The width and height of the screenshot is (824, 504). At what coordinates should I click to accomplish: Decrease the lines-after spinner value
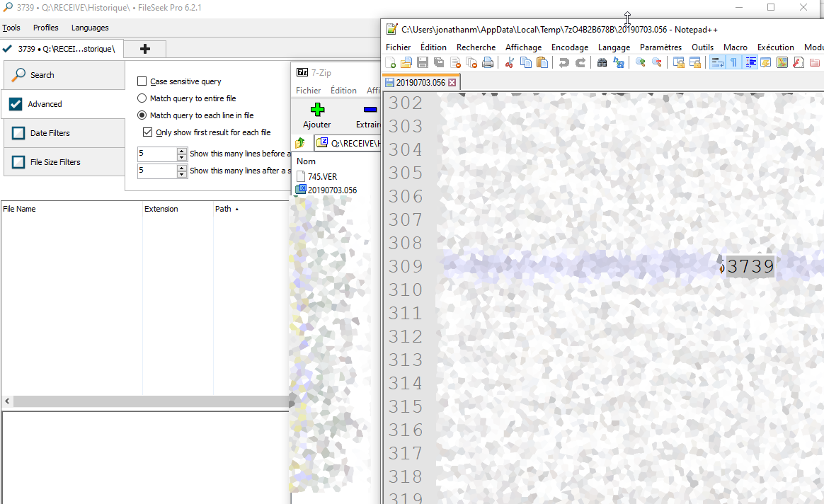coord(182,174)
